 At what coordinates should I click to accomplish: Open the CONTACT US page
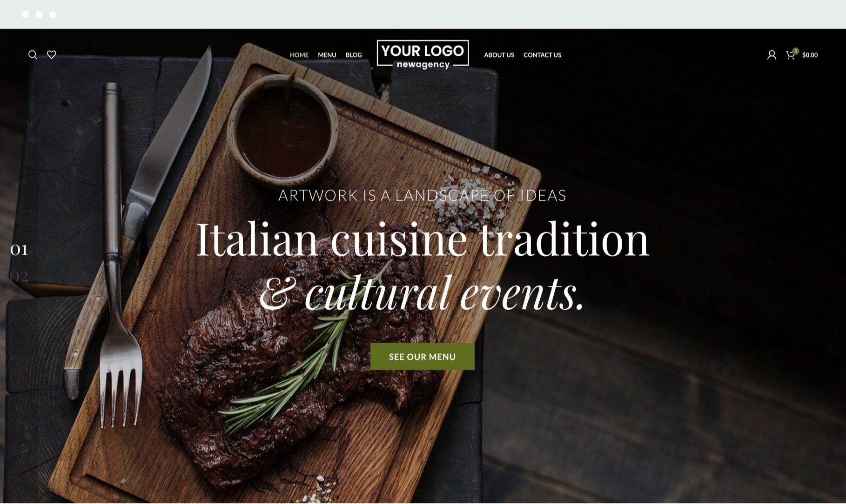[542, 55]
